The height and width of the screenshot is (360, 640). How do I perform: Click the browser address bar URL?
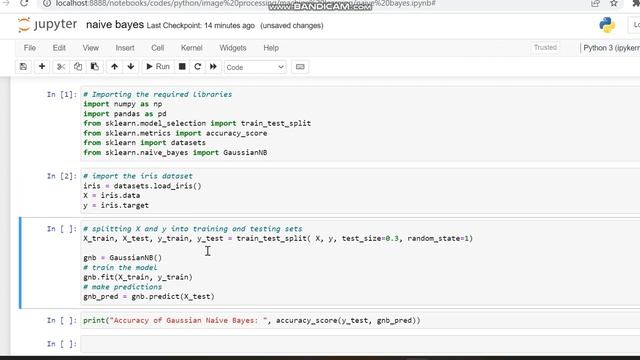[245, 4]
